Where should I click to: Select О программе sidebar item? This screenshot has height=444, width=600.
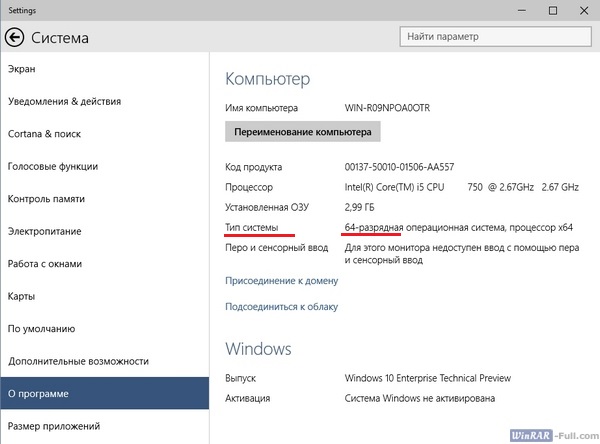click(x=39, y=394)
